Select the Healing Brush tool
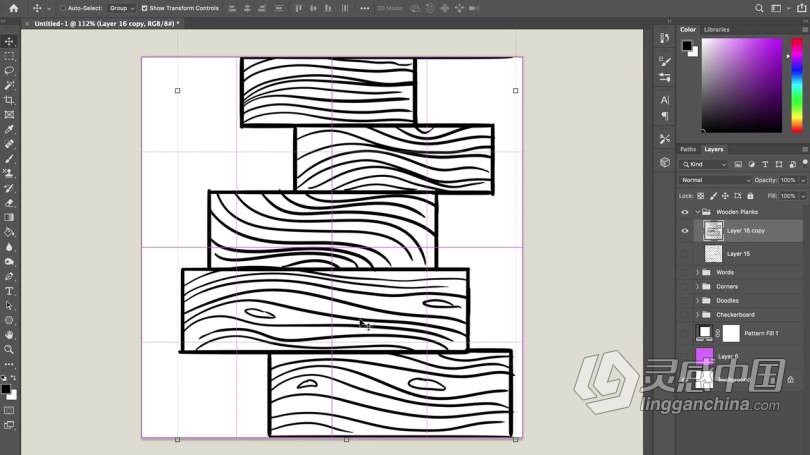Image resolution: width=810 pixels, height=455 pixels. point(9,144)
